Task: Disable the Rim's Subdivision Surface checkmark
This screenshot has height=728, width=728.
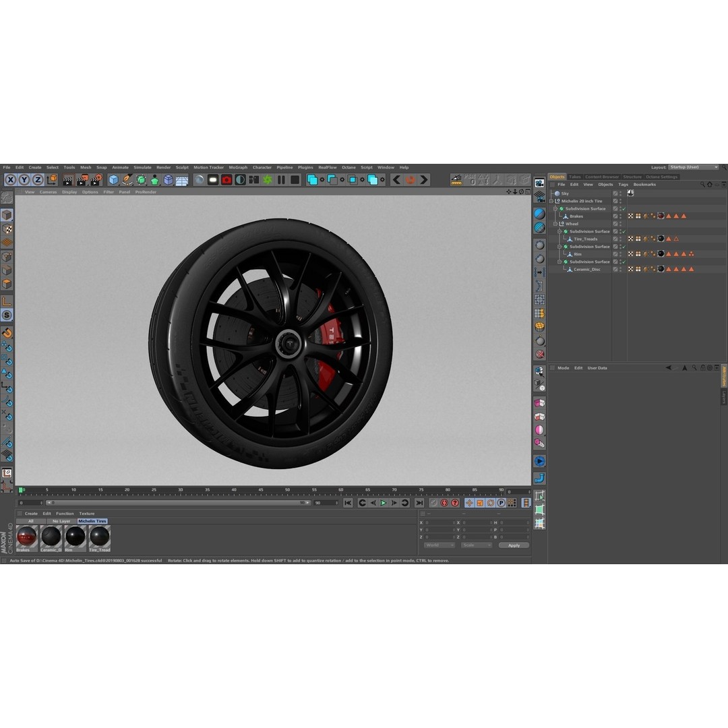Action: click(x=624, y=247)
